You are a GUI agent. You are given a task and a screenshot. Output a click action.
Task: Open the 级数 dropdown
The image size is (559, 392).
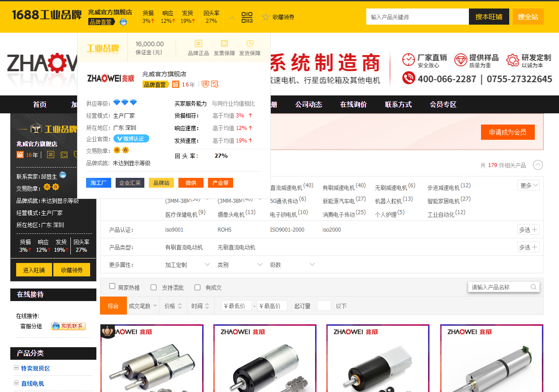pos(292,265)
